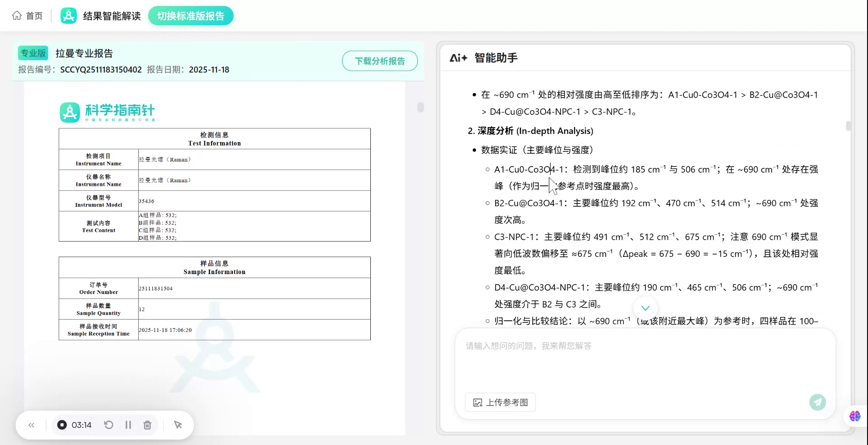Viewport: 868px width, 445px height.
Task: Pause the recording with the pause icon
Action: (128, 425)
